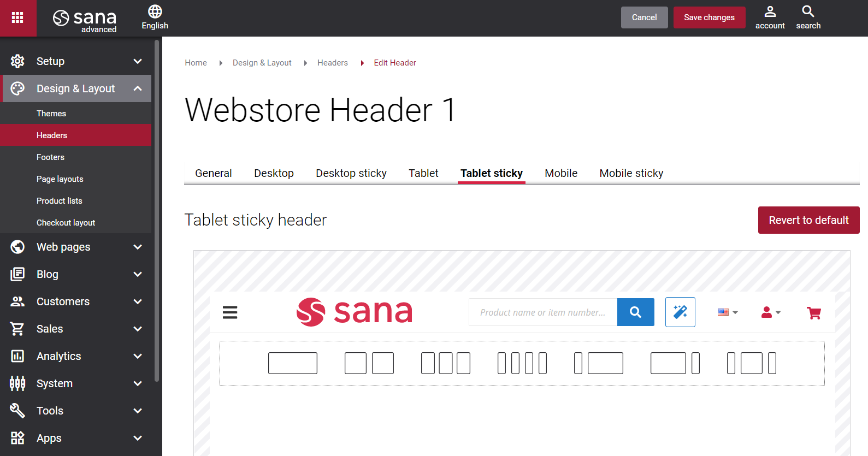Switch to the Tablet tab
This screenshot has width=868, height=456.
(x=423, y=173)
